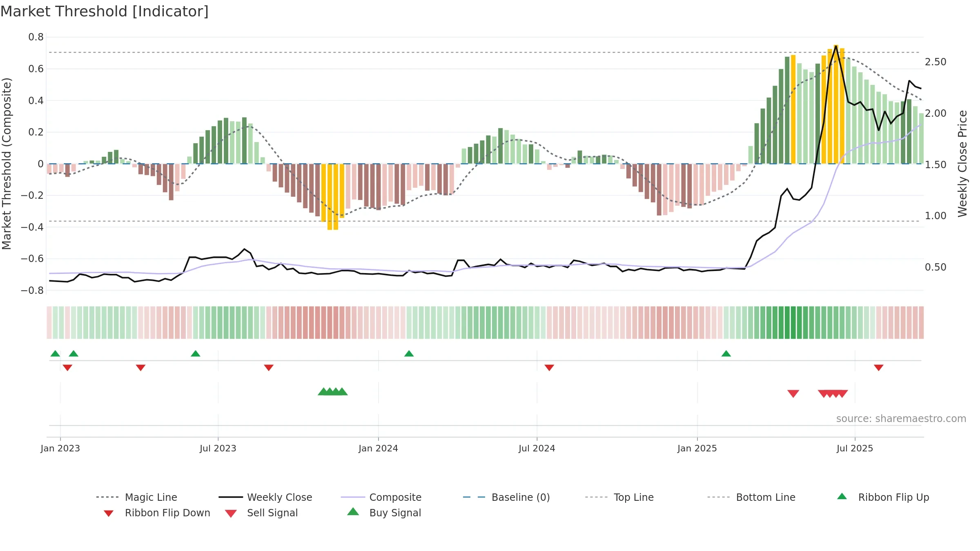Click the 0.6 left axis tick label
Viewport: 980px width, 551px height.
pyautogui.click(x=36, y=69)
